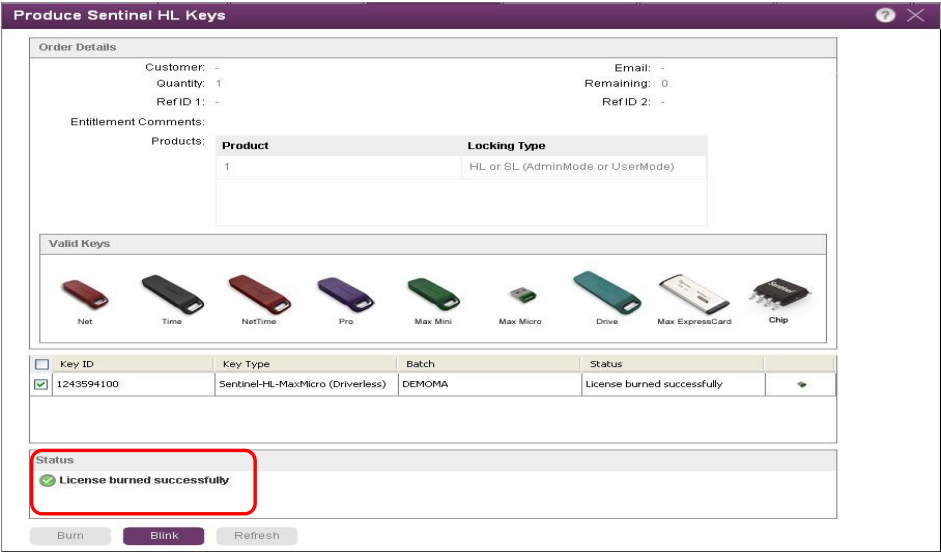Image resolution: width=941 pixels, height=553 pixels.
Task: Click the Burn button
Action: coord(70,535)
